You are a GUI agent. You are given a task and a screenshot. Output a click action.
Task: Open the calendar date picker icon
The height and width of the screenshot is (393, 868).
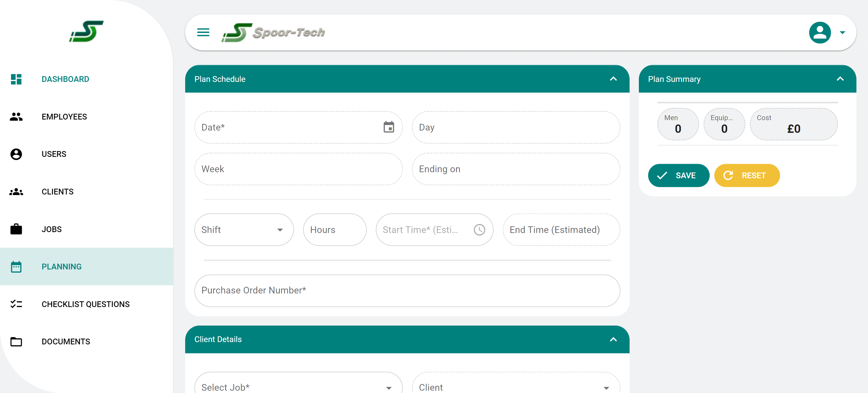point(389,127)
